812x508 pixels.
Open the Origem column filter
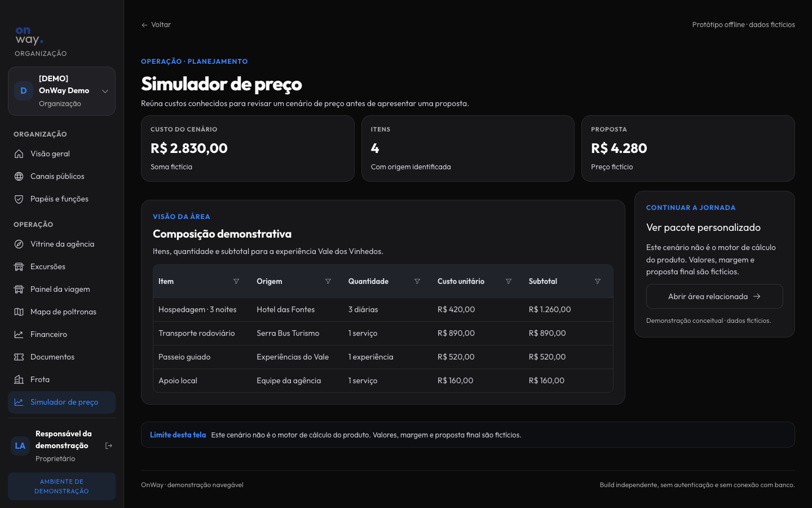328,281
